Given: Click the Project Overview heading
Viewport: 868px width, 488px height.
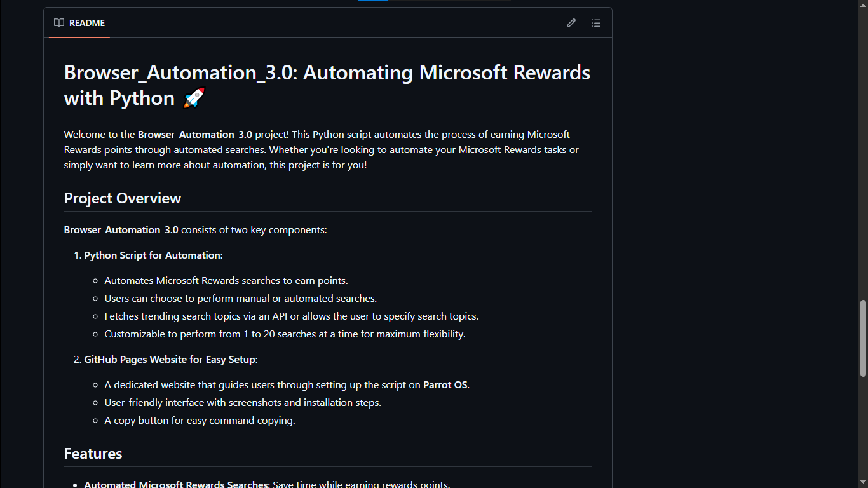Looking at the screenshot, I should [x=122, y=198].
